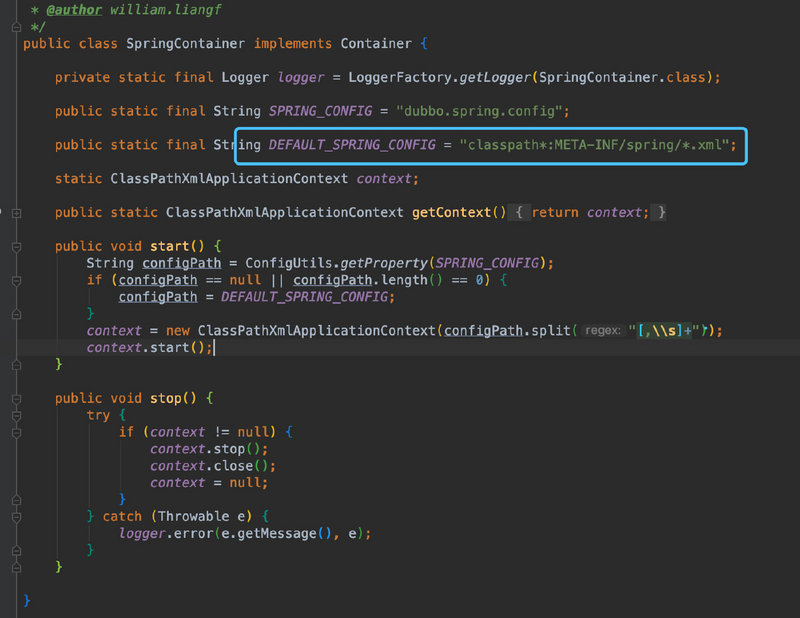This screenshot has width=800, height=618.
Task: Click the getLogger method call
Action: (x=495, y=77)
